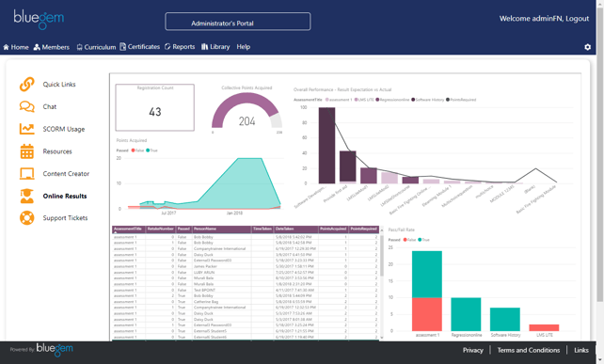Click the Support Tickets lifebuoy icon
The image size is (604, 364).
coord(27,217)
